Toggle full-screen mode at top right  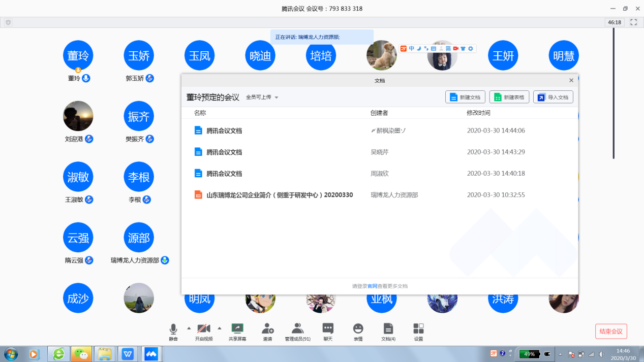[633, 22]
